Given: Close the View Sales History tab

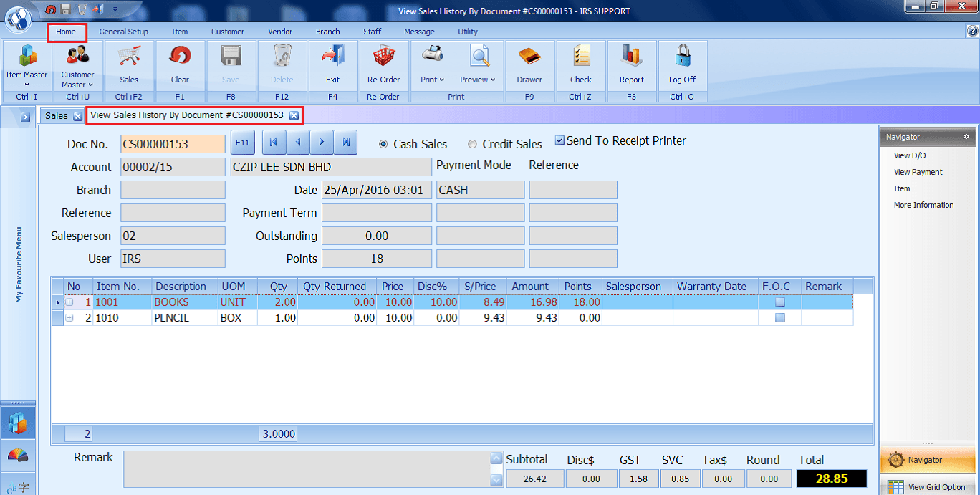Looking at the screenshot, I should click(x=294, y=115).
